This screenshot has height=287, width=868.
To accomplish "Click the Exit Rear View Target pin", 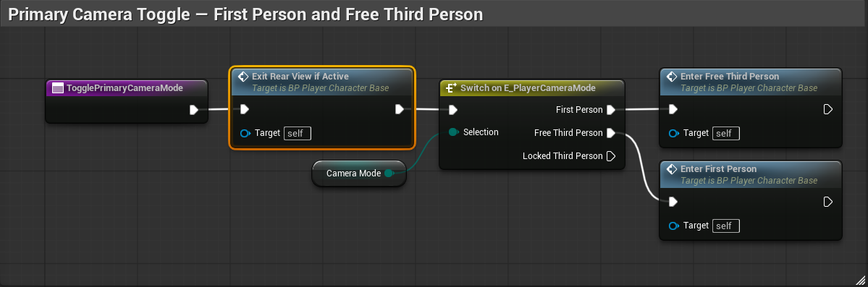I will pos(245,133).
